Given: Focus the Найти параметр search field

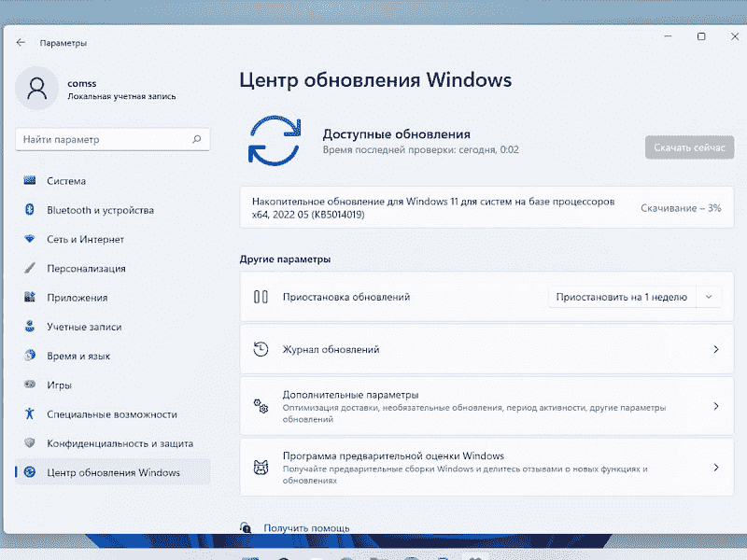Looking at the screenshot, I should 112,139.
